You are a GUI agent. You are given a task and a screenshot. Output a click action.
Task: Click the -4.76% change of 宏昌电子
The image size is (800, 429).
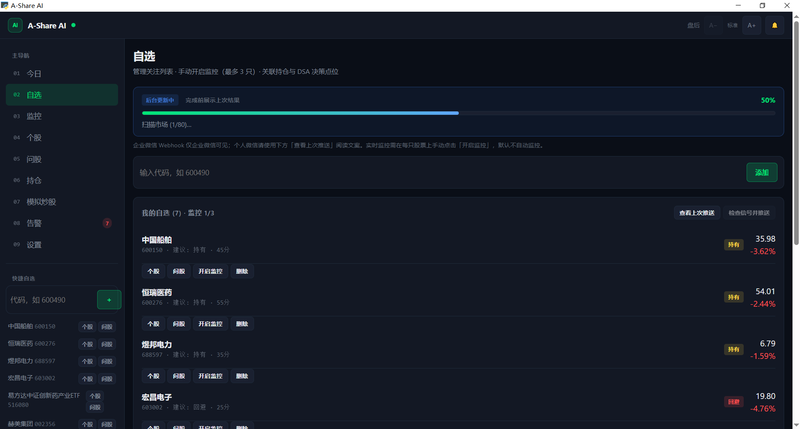pos(763,409)
